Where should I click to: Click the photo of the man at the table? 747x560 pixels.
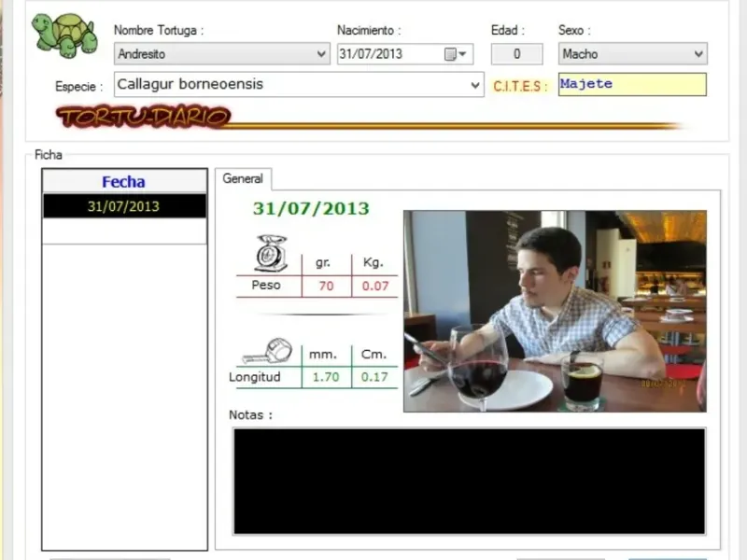[555, 311]
